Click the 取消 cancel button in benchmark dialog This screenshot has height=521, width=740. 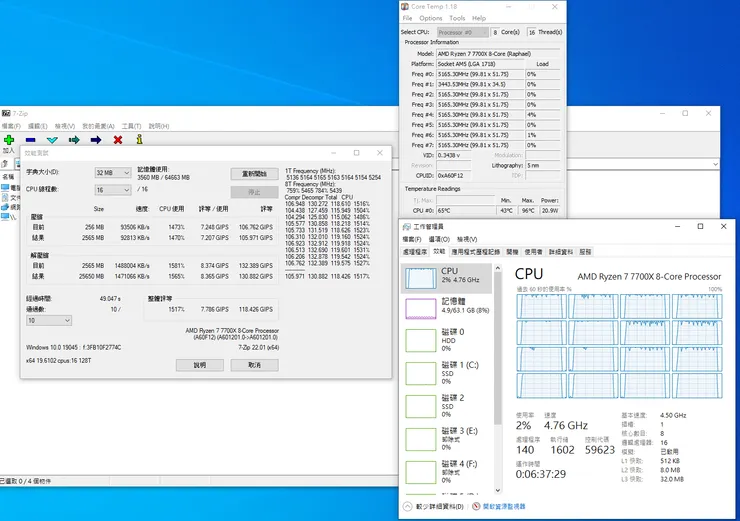coord(254,365)
